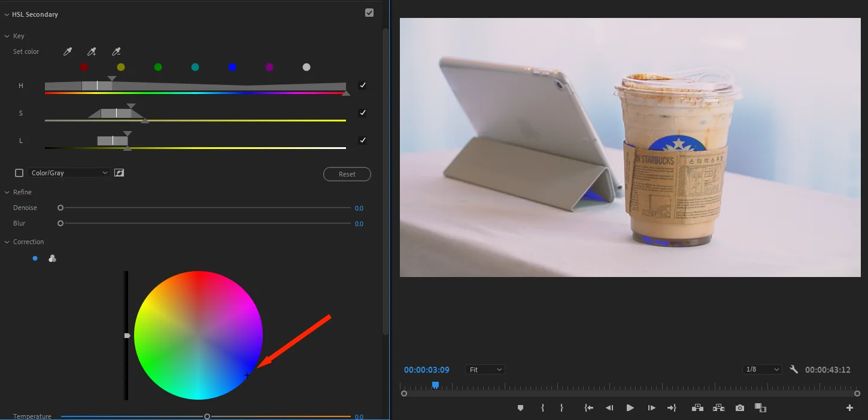Image resolution: width=868 pixels, height=420 pixels.
Task: Click the current timecode 00:00:03:09
Action: click(427, 370)
